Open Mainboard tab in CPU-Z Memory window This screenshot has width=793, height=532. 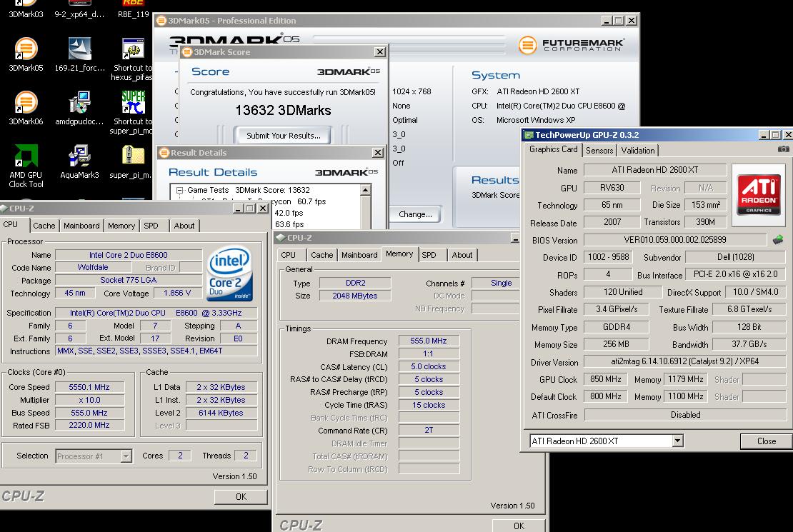(x=359, y=255)
